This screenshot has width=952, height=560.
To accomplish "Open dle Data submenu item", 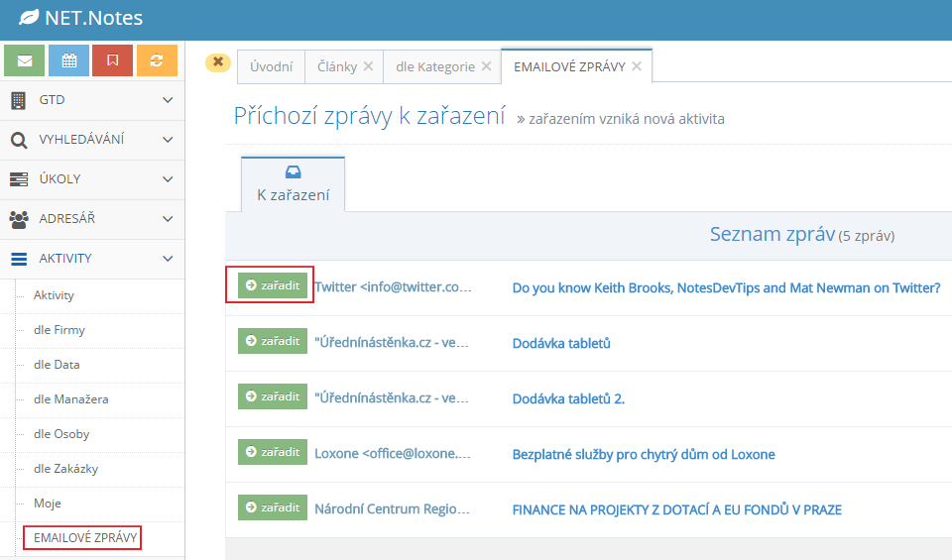I will [57, 365].
